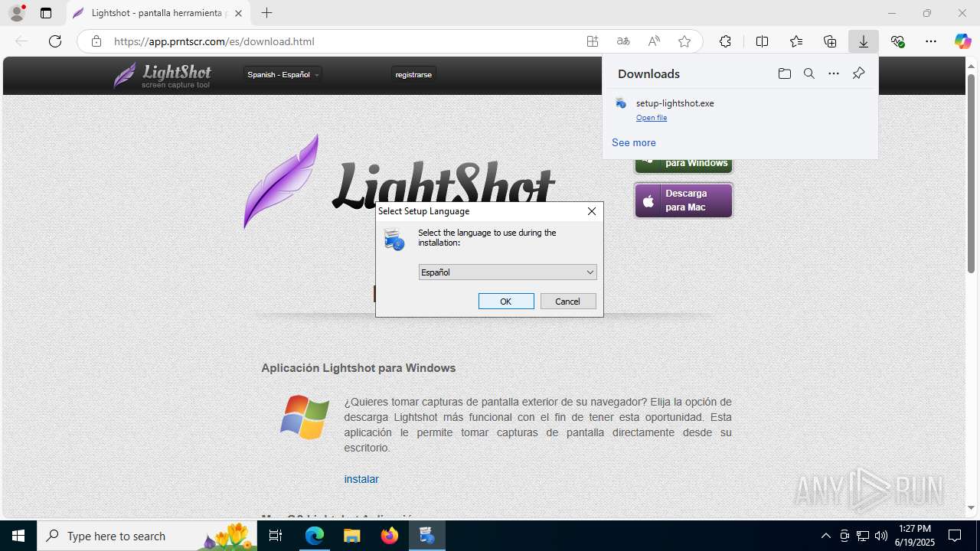Viewport: 980px width, 551px height.
Task: Click the Lightshot logo in header
Action: [x=162, y=75]
